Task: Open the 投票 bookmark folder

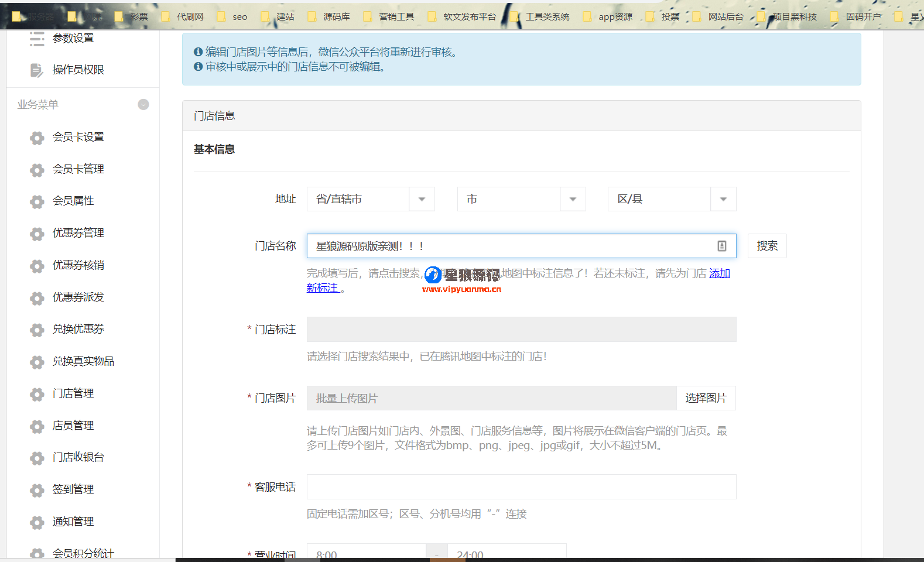Action: pos(662,16)
